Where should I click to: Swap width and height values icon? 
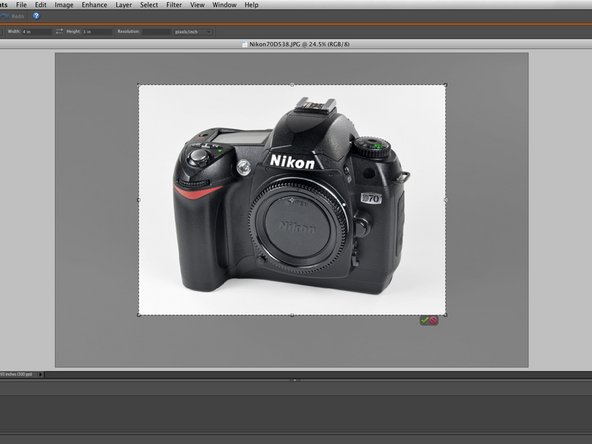59,31
